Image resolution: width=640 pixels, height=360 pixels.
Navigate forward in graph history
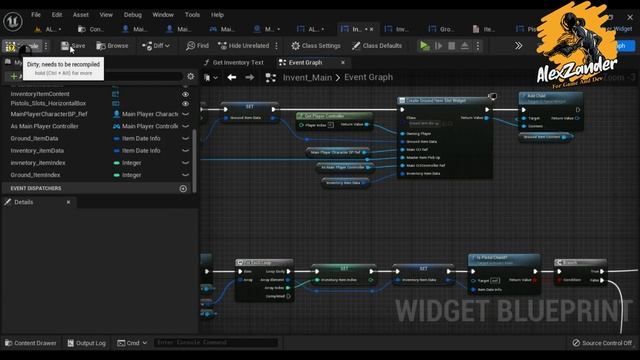pos(249,77)
